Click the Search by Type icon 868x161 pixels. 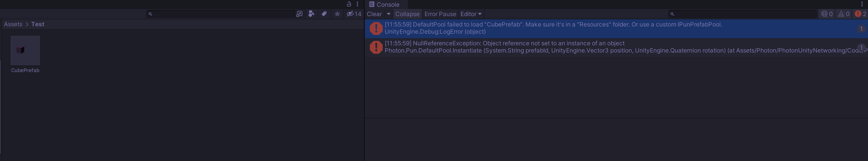311,14
